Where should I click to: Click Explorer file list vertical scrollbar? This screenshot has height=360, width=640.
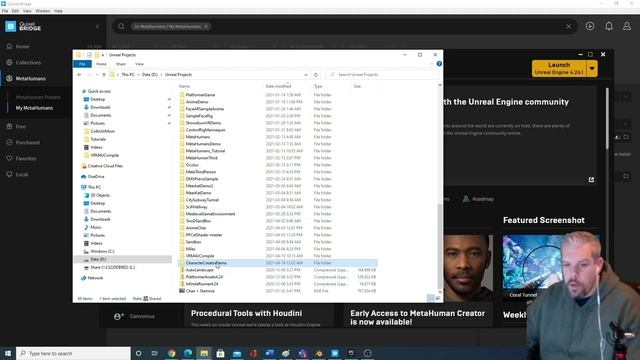click(x=440, y=245)
